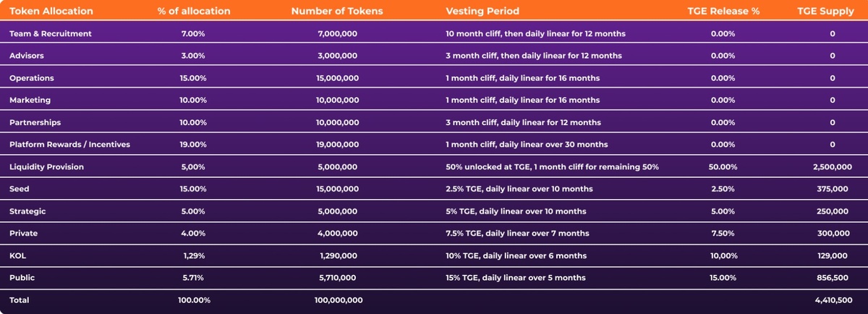Click Private vesting period description

tap(517, 233)
